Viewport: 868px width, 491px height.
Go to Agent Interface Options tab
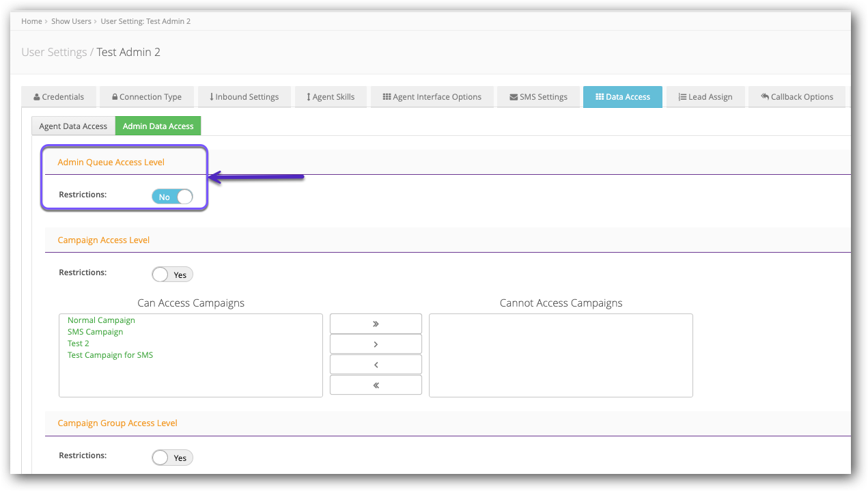pyautogui.click(x=432, y=97)
